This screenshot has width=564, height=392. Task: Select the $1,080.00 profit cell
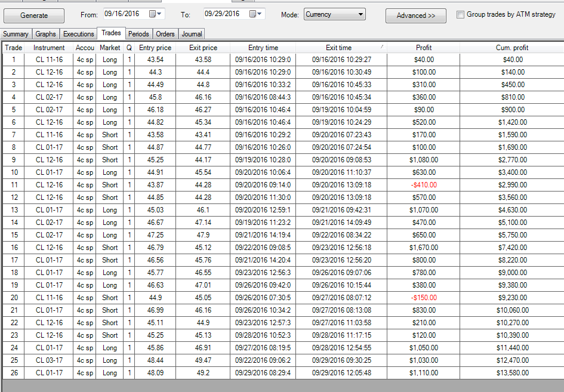(x=423, y=160)
